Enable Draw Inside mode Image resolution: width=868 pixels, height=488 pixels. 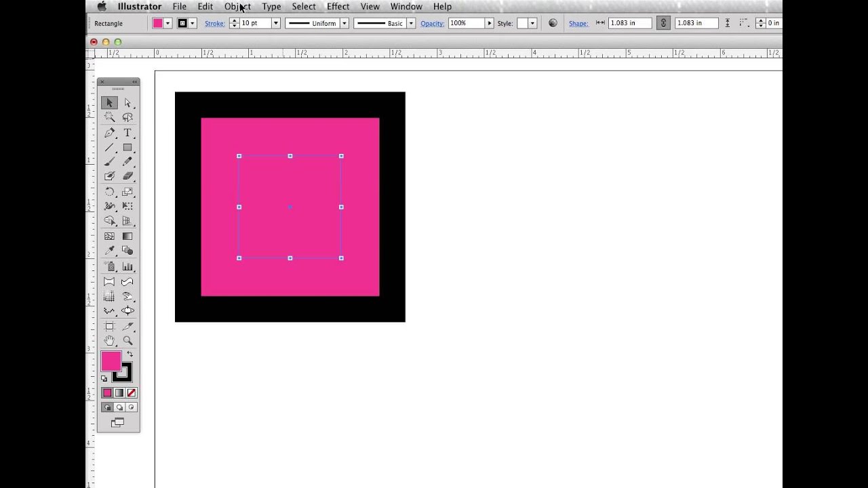tap(132, 407)
